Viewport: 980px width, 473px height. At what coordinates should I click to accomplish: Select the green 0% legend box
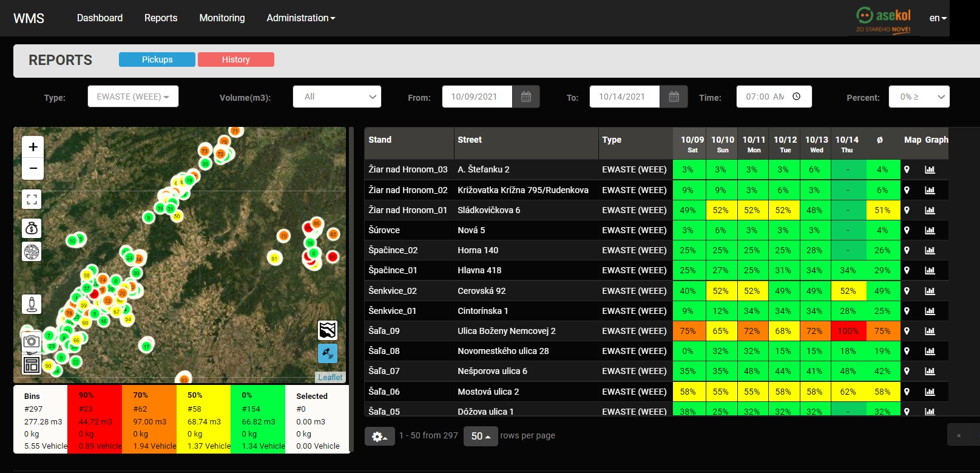click(258, 420)
